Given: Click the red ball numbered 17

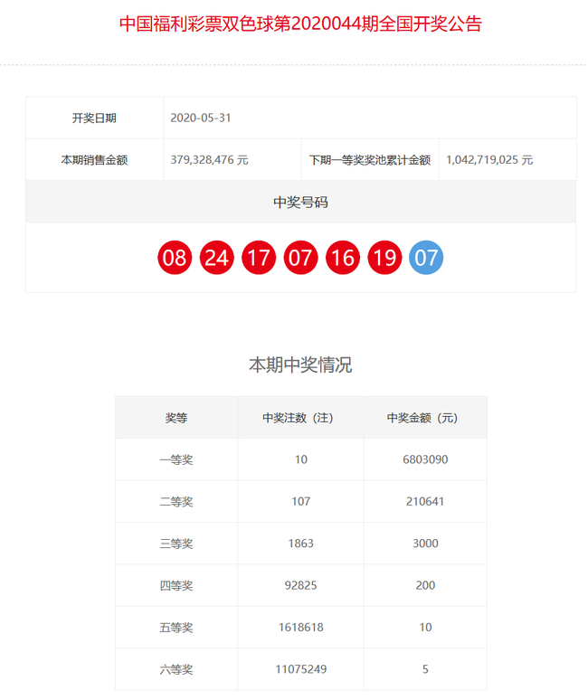Looking at the screenshot, I should click(259, 258).
